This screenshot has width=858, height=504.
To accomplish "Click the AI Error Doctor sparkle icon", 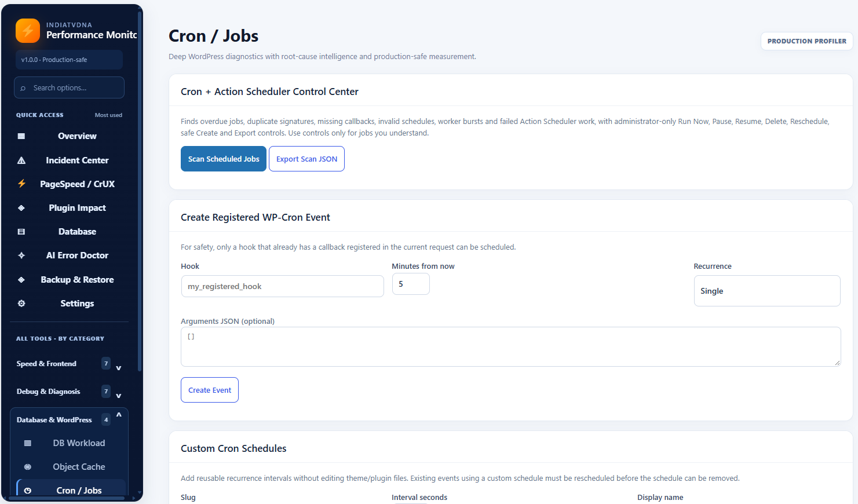I will coord(21,255).
